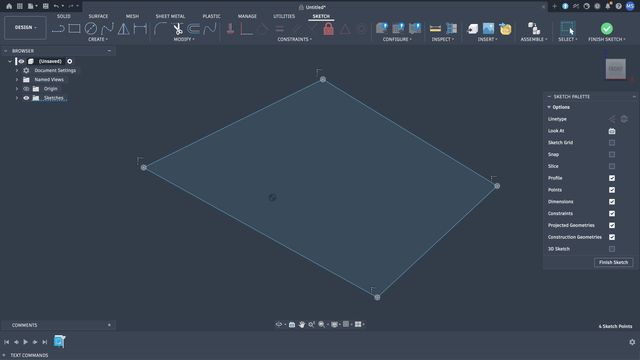The image size is (640, 360).
Task: Collapse the Options section in Sketch Palette
Action: point(549,107)
